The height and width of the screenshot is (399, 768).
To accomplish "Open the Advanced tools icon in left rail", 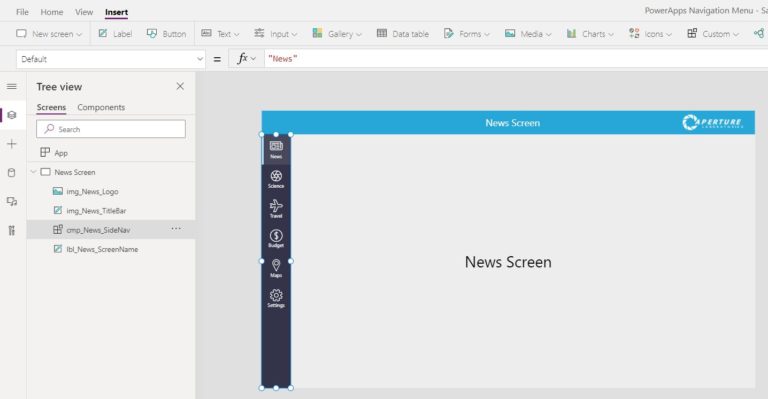I will [12, 231].
